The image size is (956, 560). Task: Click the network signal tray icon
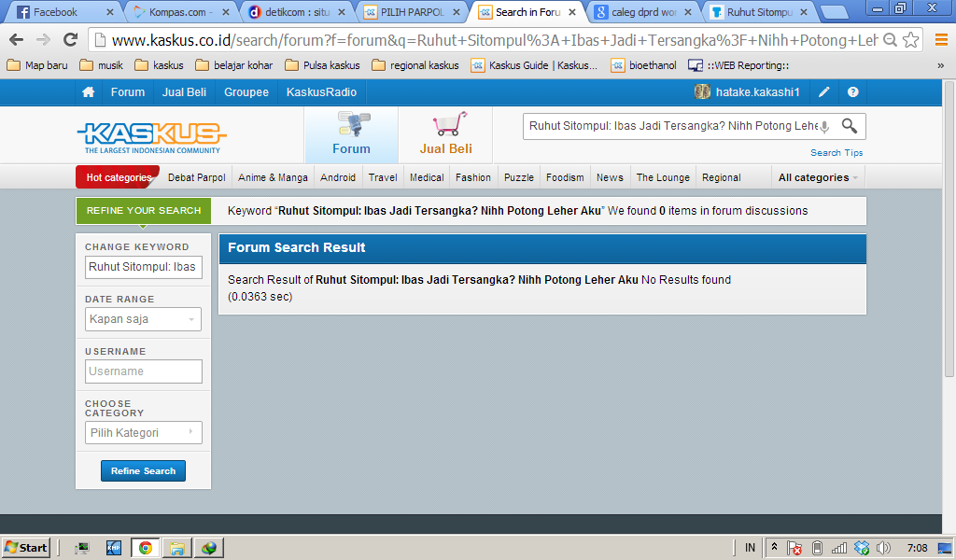[x=839, y=548]
